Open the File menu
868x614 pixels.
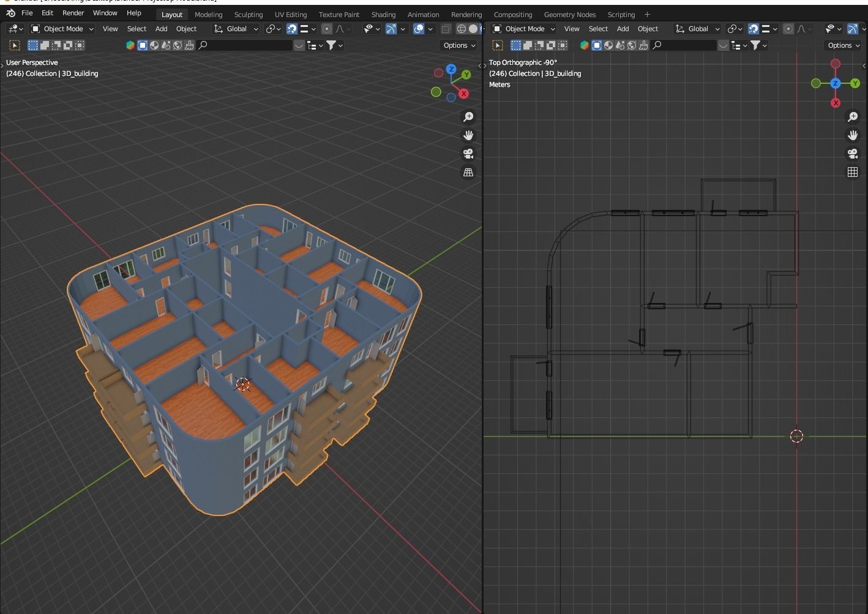tap(27, 13)
